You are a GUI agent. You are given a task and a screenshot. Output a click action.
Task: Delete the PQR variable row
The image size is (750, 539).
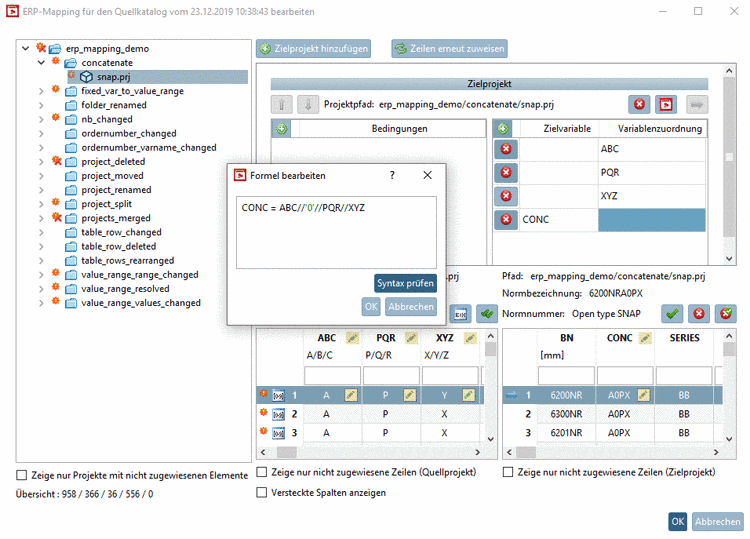tap(506, 172)
